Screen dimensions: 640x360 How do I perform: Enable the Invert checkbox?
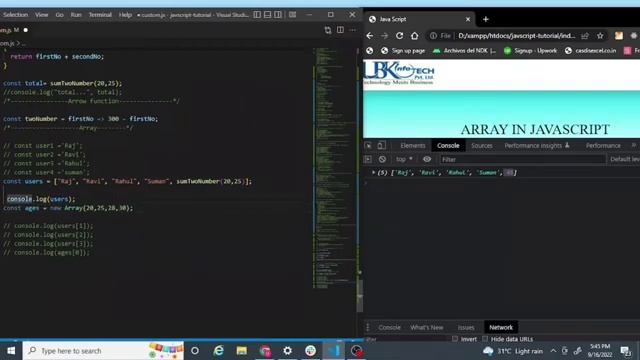coord(455,339)
